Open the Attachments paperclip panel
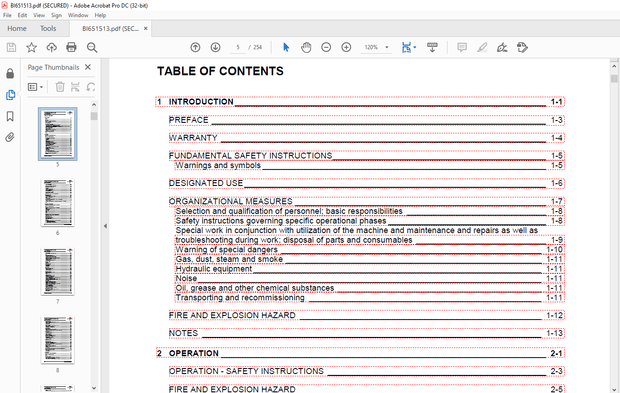The height and width of the screenshot is (393, 620). [x=10, y=137]
